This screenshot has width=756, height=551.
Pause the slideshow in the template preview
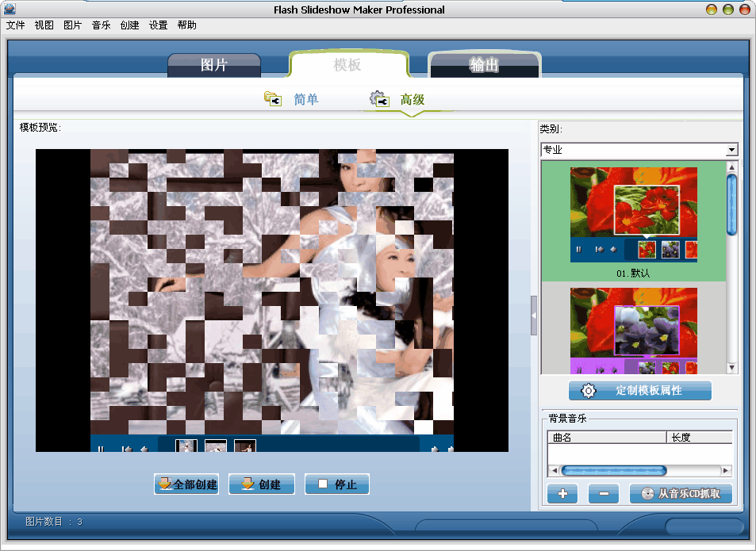(x=101, y=449)
